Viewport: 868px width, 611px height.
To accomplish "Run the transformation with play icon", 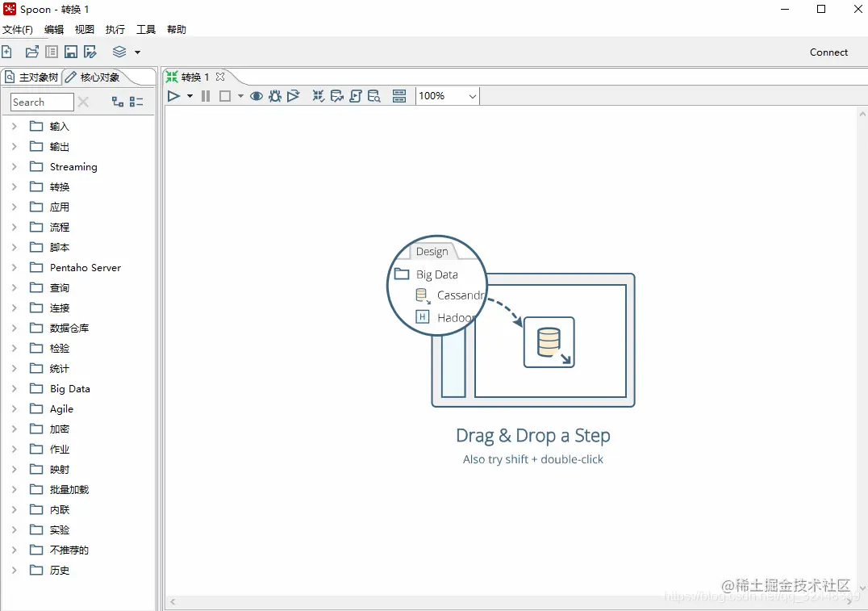I will (173, 96).
